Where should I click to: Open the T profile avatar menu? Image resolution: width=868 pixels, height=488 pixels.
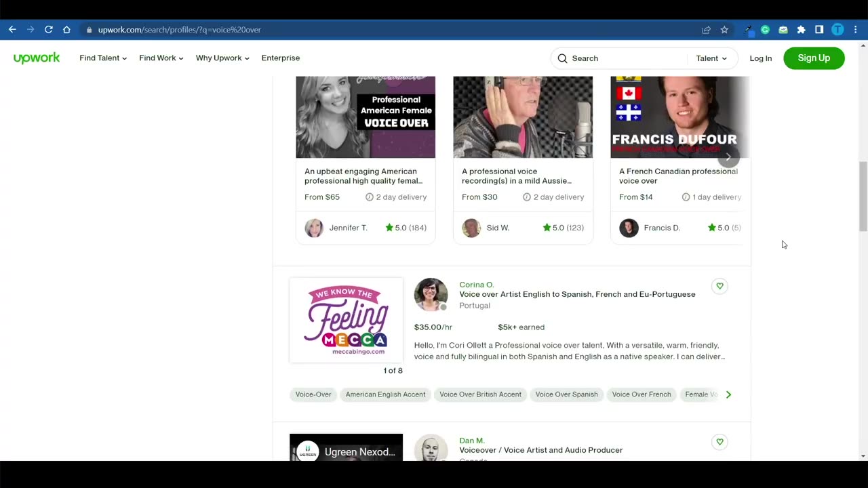pos(837,30)
